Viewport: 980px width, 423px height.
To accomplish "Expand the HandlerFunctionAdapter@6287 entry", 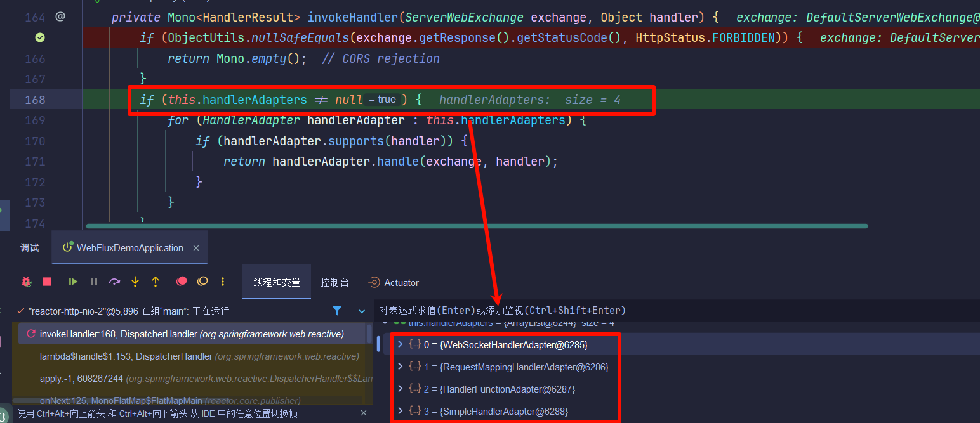I will (400, 389).
